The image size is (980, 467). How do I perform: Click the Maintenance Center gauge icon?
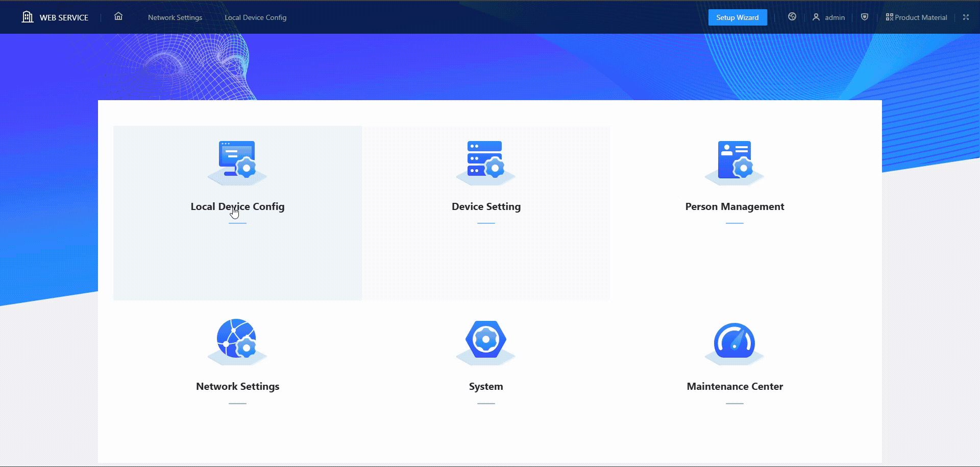[x=734, y=341]
